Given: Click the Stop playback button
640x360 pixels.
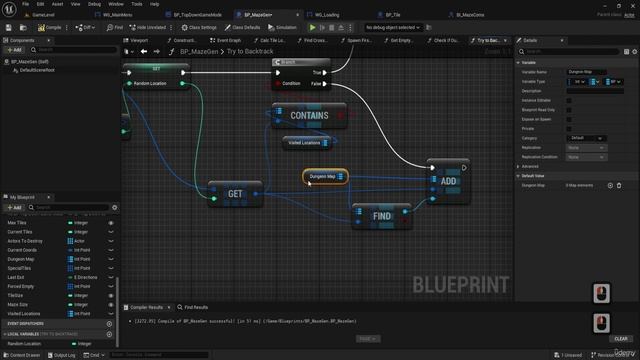Looking at the screenshot, I should (x=331, y=27).
